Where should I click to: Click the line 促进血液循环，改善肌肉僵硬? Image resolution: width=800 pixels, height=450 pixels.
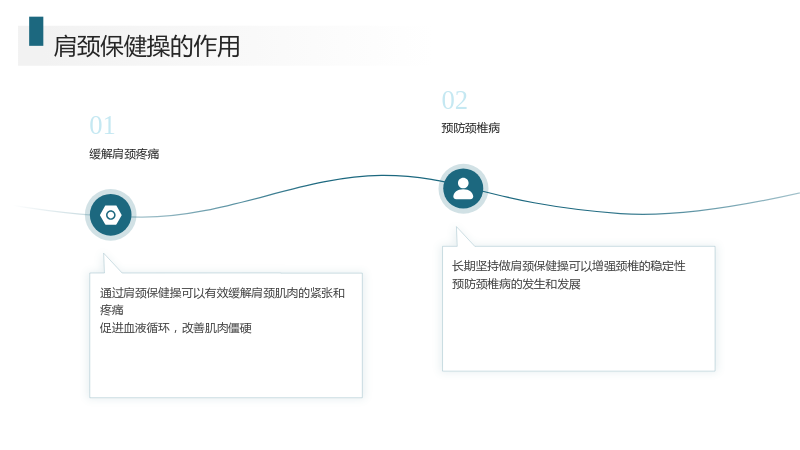[176, 328]
